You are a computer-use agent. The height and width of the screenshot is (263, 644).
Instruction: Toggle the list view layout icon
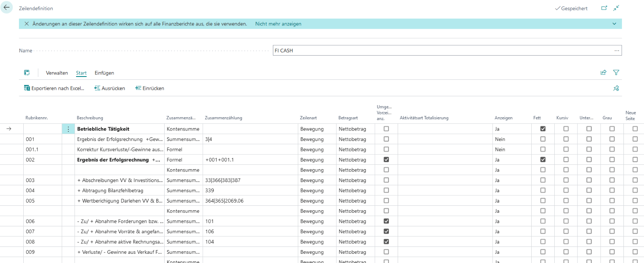point(27,72)
